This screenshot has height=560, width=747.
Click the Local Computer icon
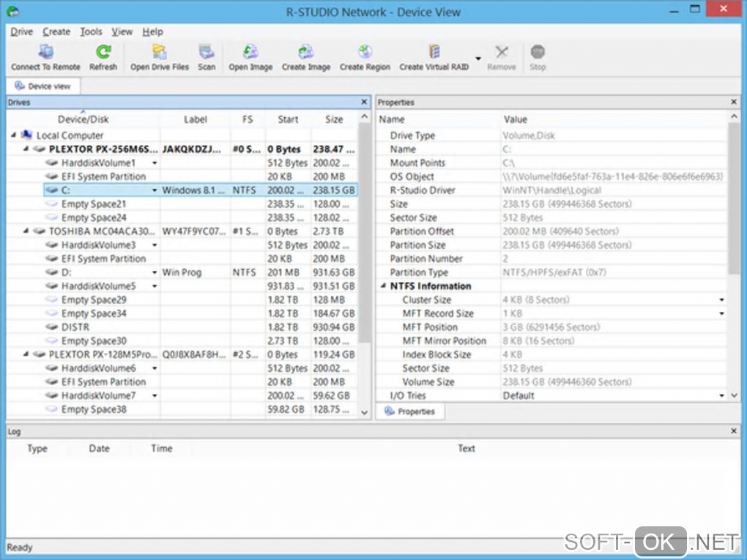click(x=26, y=135)
